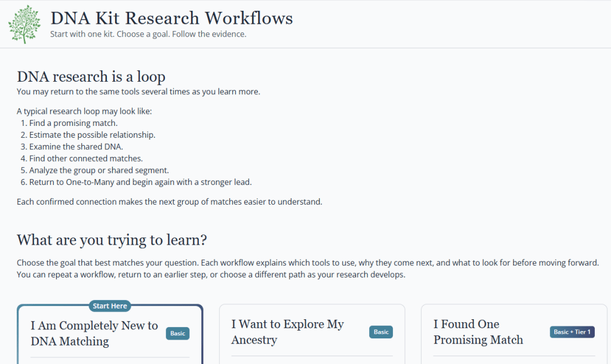Click the DNA research is a loop heading

pos(91,76)
